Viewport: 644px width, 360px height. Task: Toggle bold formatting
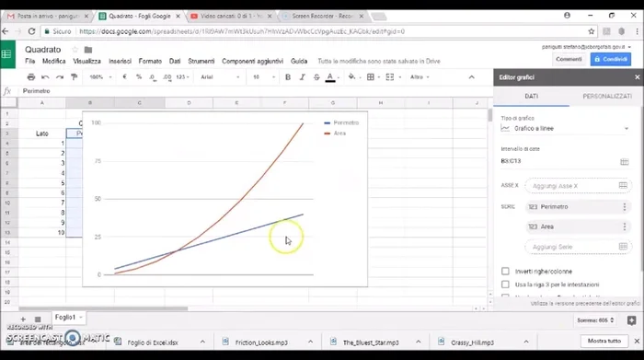[x=287, y=76]
